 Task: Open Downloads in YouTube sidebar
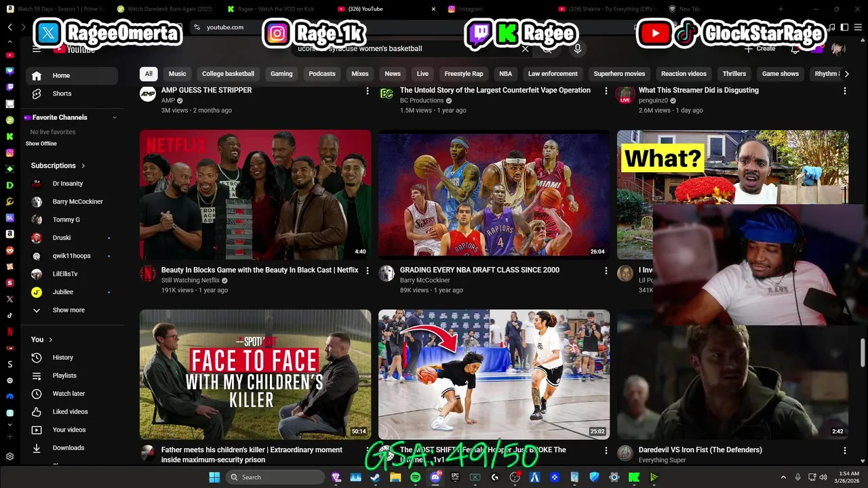[72, 448]
